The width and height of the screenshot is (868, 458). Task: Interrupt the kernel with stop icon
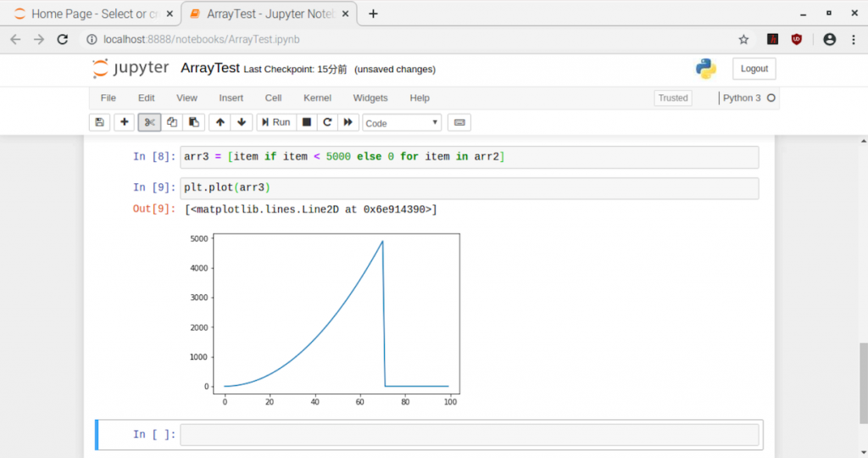tap(307, 122)
